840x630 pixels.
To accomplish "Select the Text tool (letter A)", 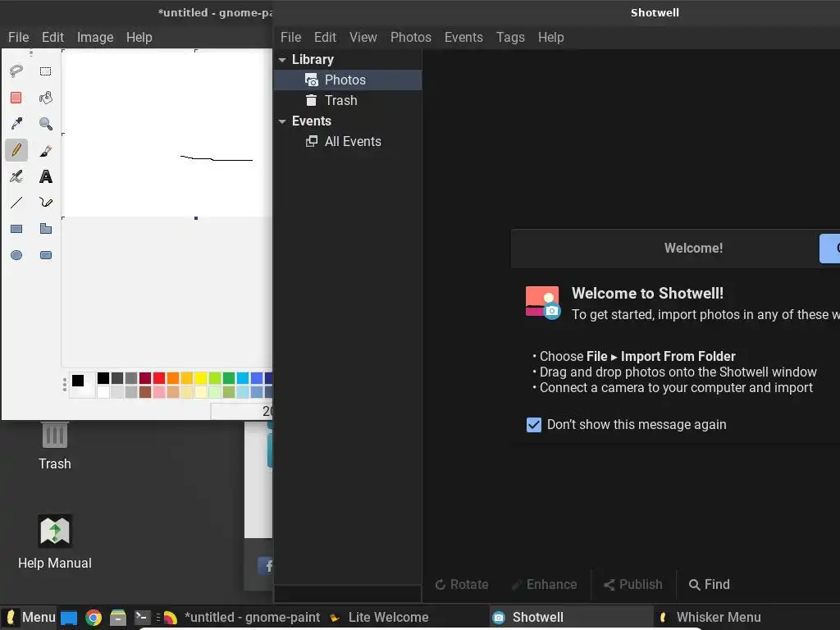I will click(x=46, y=176).
